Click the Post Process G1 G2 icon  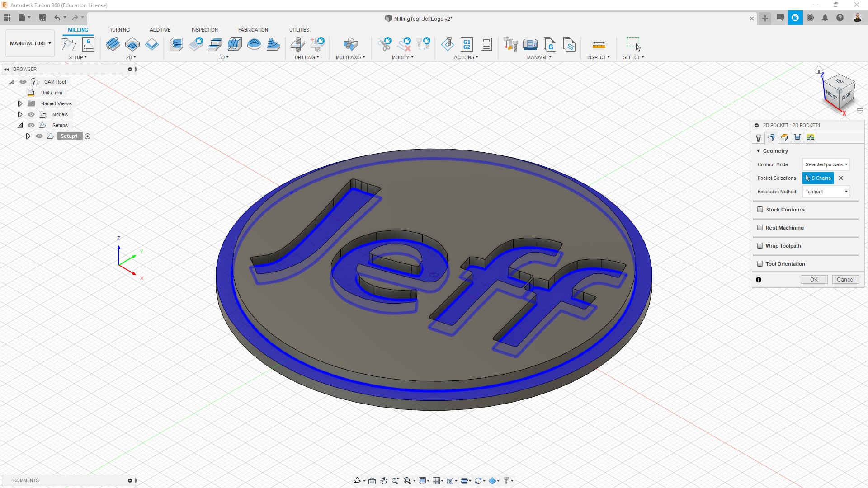pos(467,44)
